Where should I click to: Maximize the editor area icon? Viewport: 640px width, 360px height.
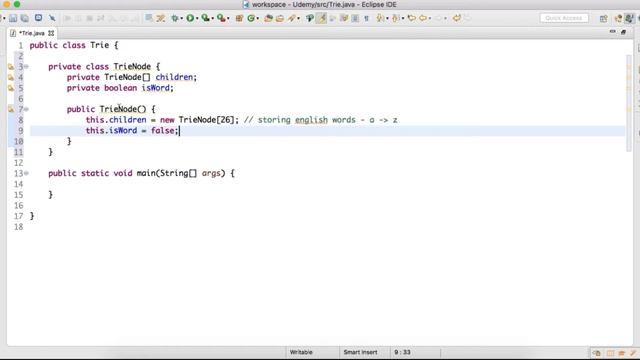623,32
